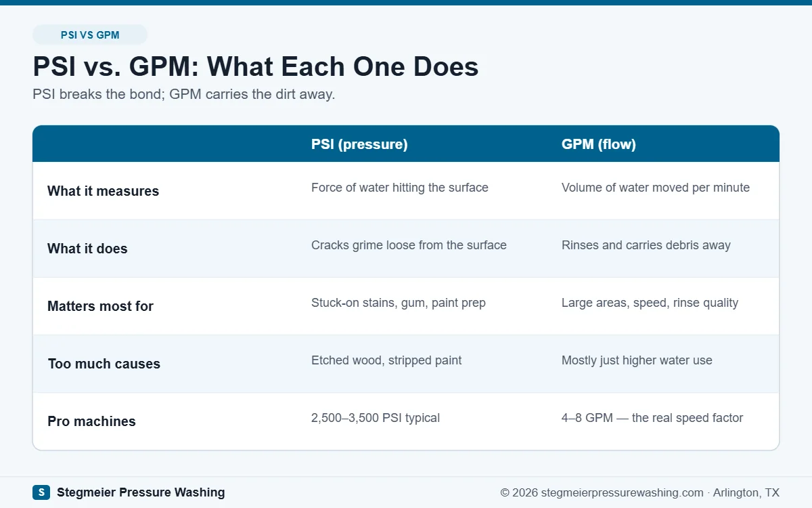Click cell 'Volume of water moved per minute'
Viewport: 812px width, 508px height.
click(x=656, y=188)
